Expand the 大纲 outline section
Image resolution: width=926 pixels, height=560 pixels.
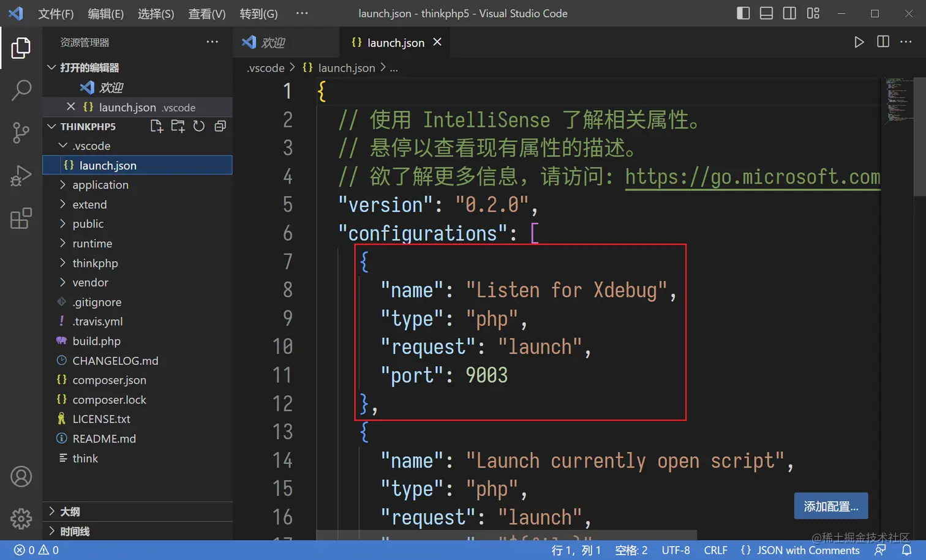[x=137, y=512]
